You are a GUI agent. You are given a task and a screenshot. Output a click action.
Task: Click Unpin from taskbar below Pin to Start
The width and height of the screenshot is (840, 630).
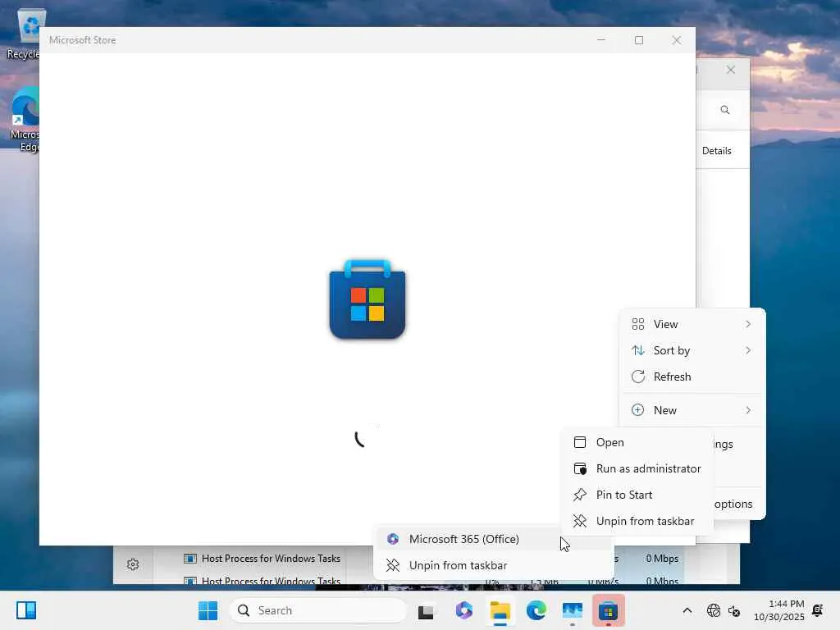pos(637,521)
